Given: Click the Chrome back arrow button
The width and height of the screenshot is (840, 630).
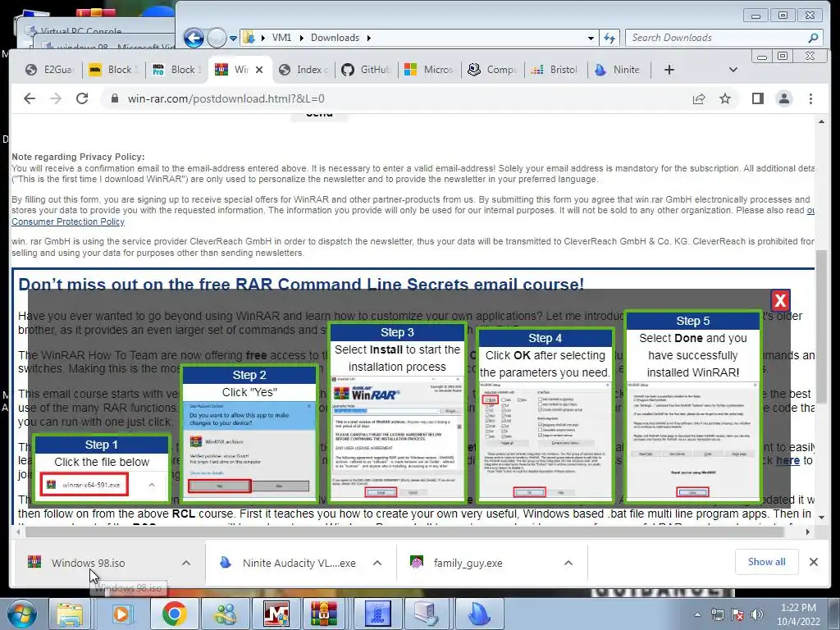Looking at the screenshot, I should pos(30,98).
